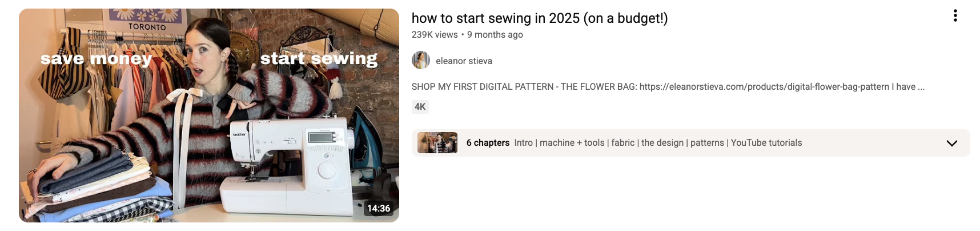Click the 14:36 duration badge on thumbnail
This screenshot has height=231, width=980.
pyautogui.click(x=379, y=208)
